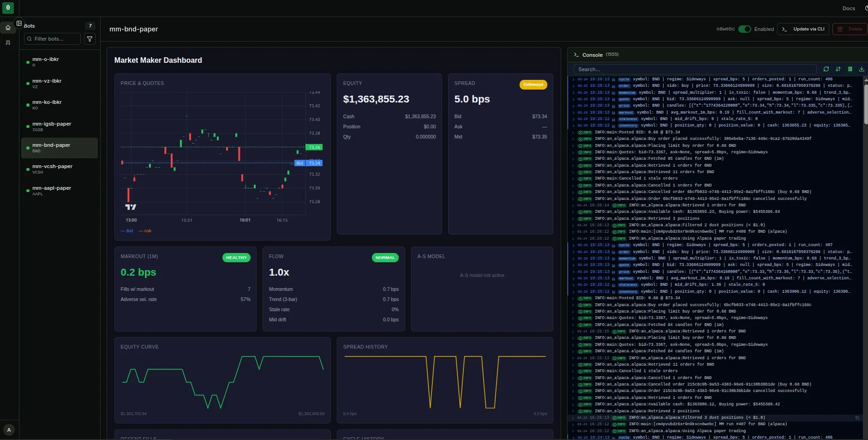
Task: Select the mm-vcsh-paper bot
Action: point(60,169)
